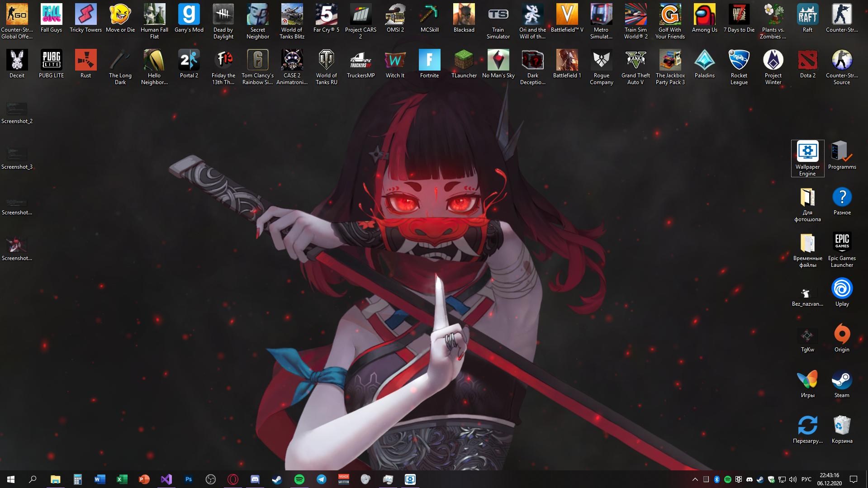Viewport: 868px width, 488px height.
Task: Select the Screenshot_2 file thumbnail
Action: coord(17,113)
